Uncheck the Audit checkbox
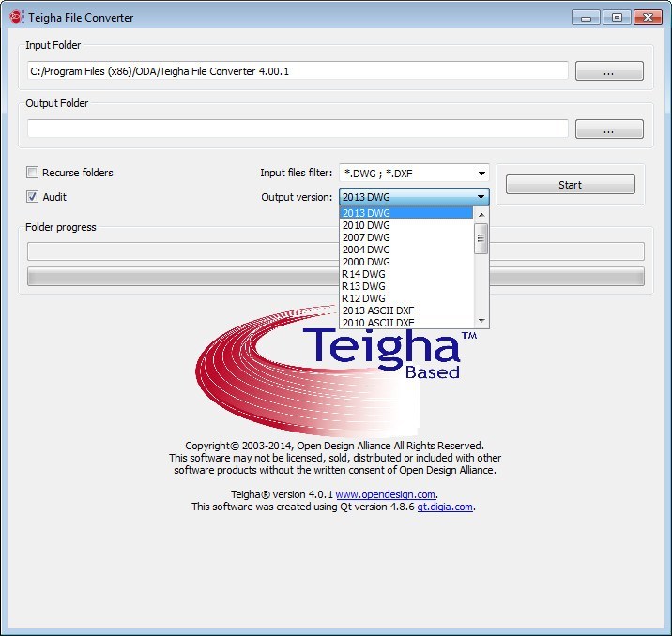672x636 pixels. [x=32, y=197]
